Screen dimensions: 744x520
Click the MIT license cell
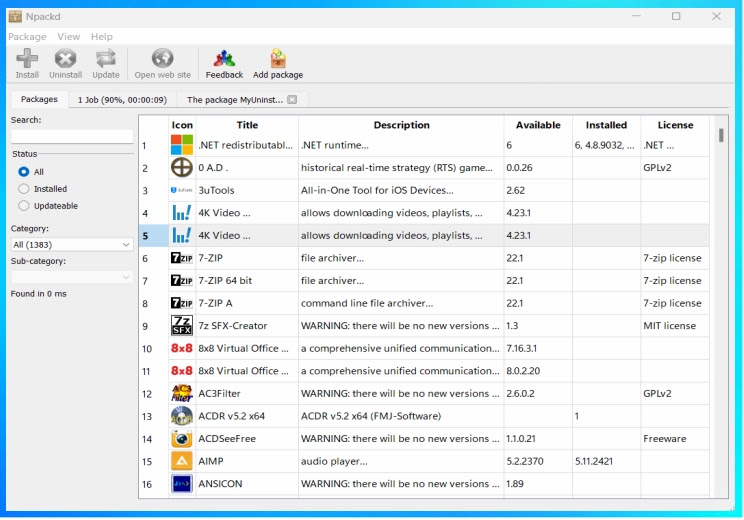tap(675, 326)
